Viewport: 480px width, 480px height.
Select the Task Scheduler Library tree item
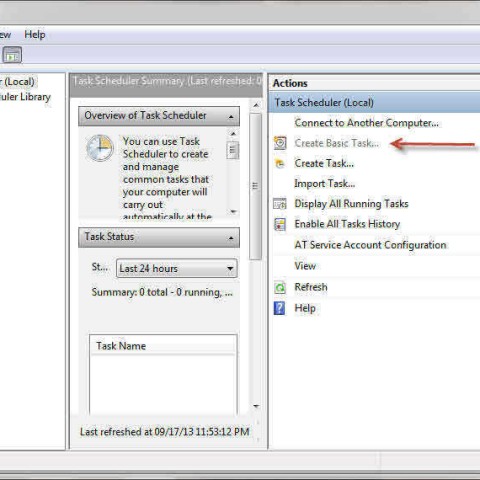25,97
